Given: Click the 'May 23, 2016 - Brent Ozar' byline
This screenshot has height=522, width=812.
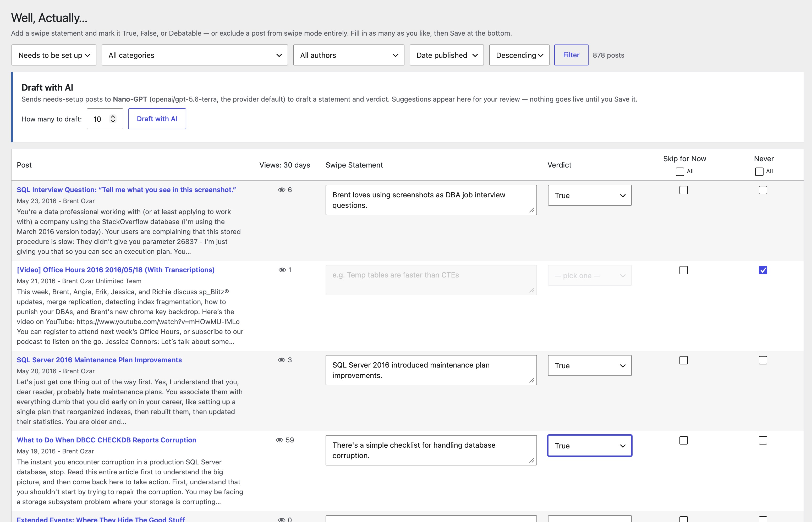Looking at the screenshot, I should pyautogui.click(x=56, y=201).
